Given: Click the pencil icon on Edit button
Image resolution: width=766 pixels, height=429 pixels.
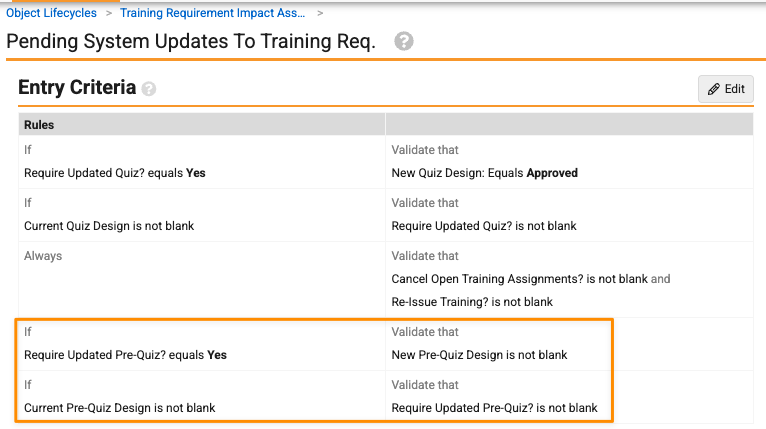Looking at the screenshot, I should pos(714,89).
